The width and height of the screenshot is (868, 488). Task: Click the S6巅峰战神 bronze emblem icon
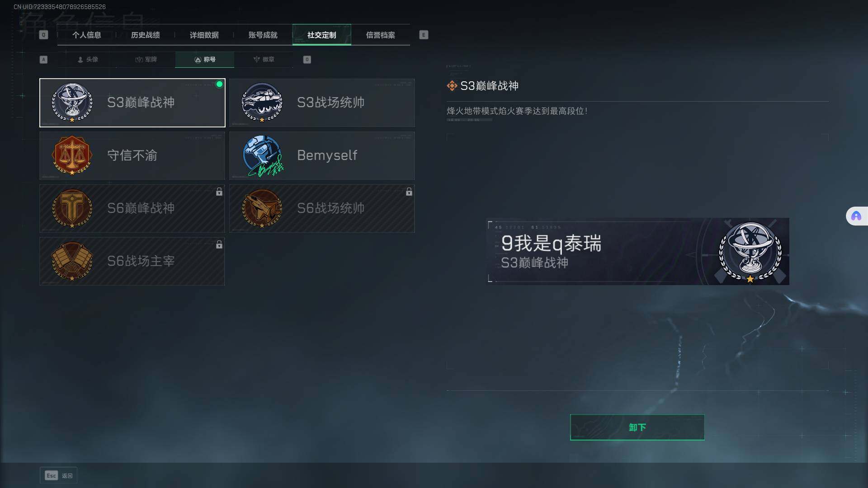(x=72, y=208)
